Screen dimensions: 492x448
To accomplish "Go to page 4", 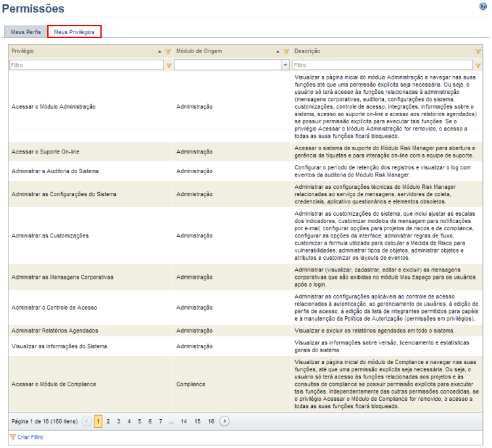I will (129, 421).
